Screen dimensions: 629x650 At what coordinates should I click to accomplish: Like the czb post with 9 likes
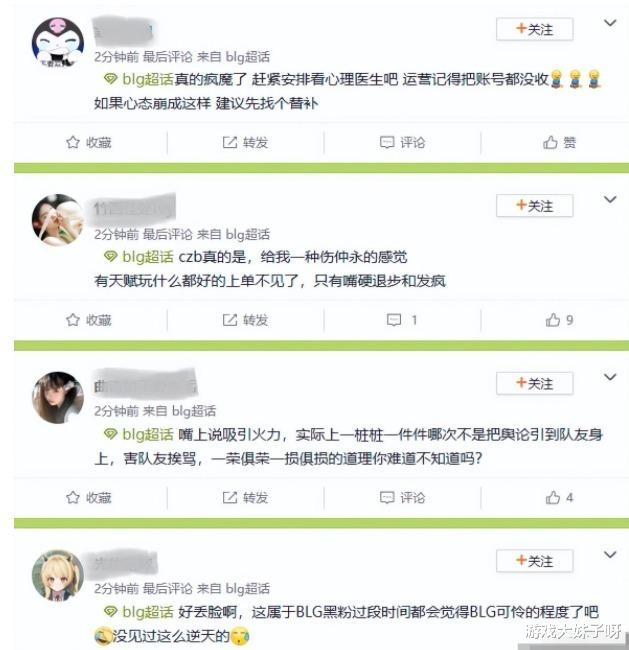click(x=559, y=320)
